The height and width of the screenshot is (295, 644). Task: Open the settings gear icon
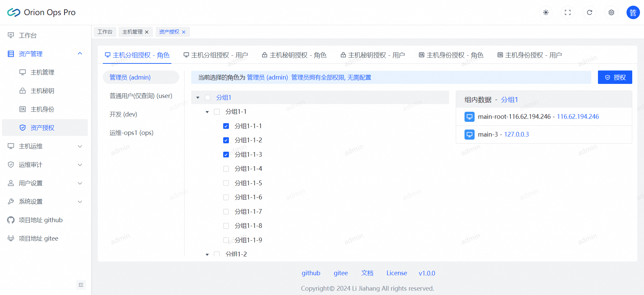611,12
